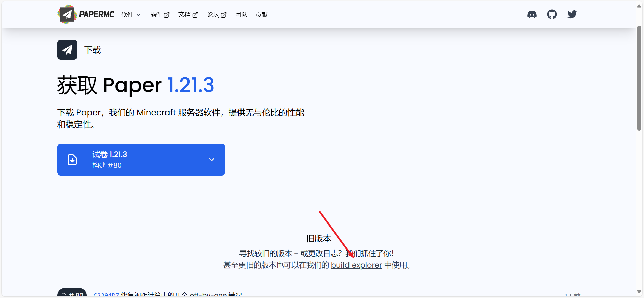The width and height of the screenshot is (644, 298).
Task: Click the PaperMC logo in navbar
Action: pos(86,14)
